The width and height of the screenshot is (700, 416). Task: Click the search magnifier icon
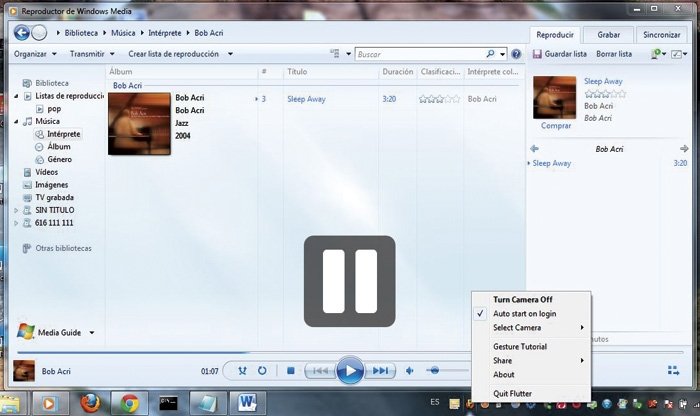pyautogui.click(x=490, y=54)
